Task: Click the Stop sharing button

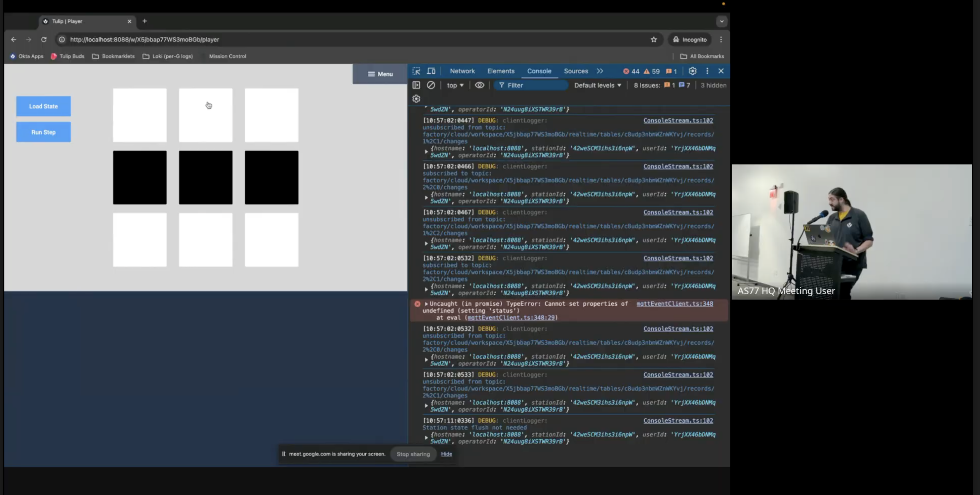Action: 413,454
